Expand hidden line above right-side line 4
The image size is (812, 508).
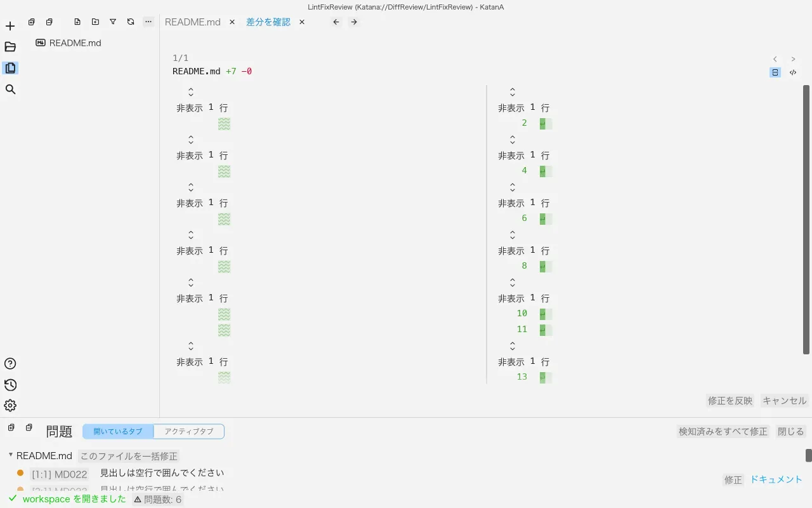click(x=513, y=140)
